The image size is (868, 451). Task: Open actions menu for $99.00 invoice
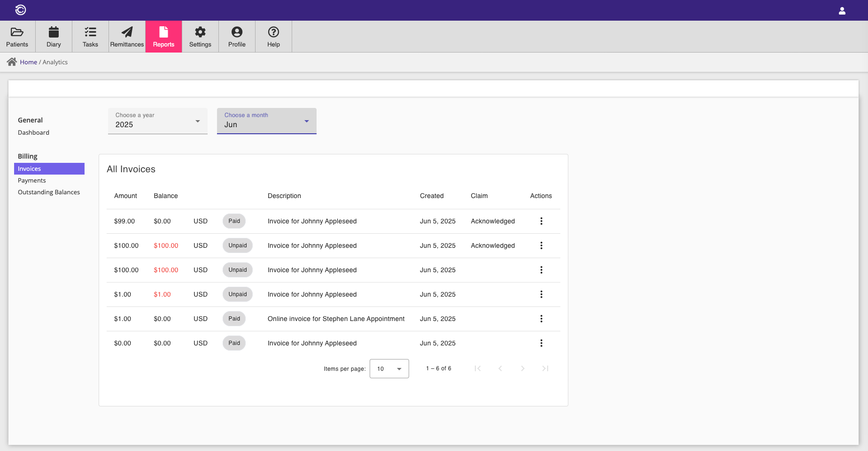[541, 221]
